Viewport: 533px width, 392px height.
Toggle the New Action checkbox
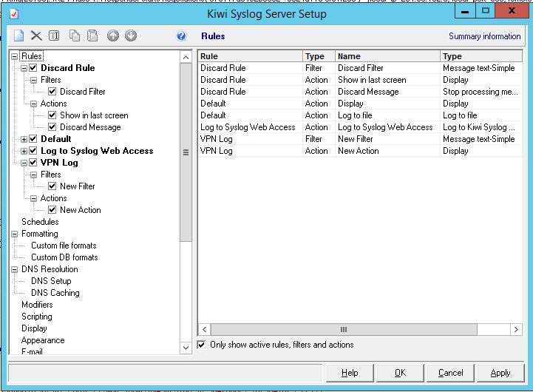point(52,210)
